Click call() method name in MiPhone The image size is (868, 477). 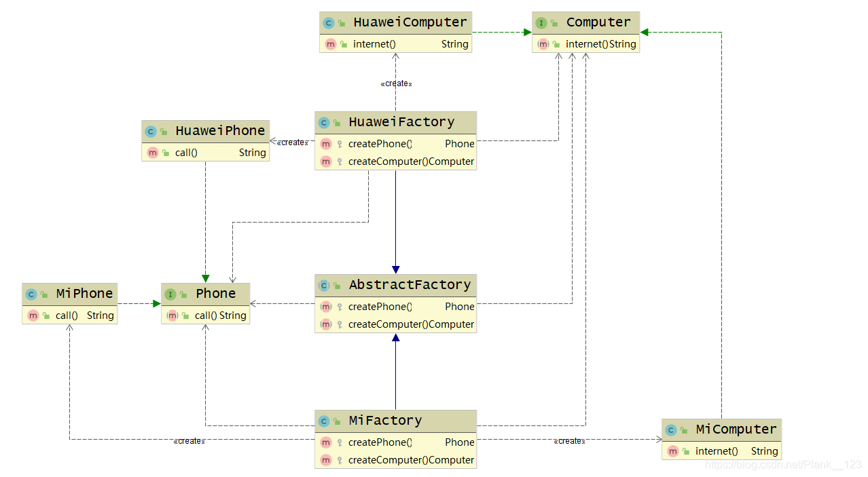[67, 316]
